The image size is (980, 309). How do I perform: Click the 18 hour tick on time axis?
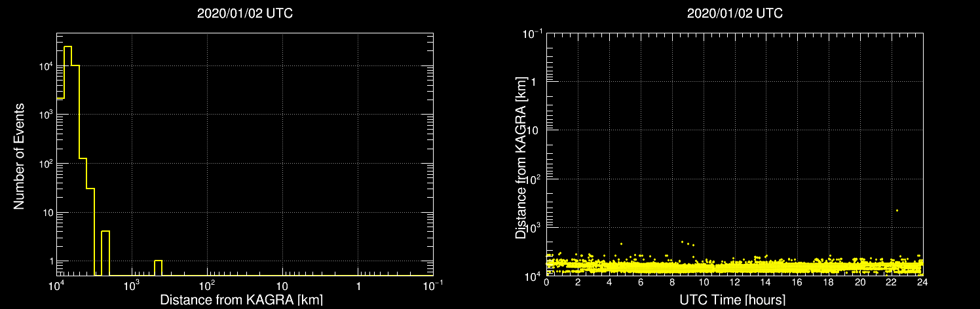coord(829,282)
